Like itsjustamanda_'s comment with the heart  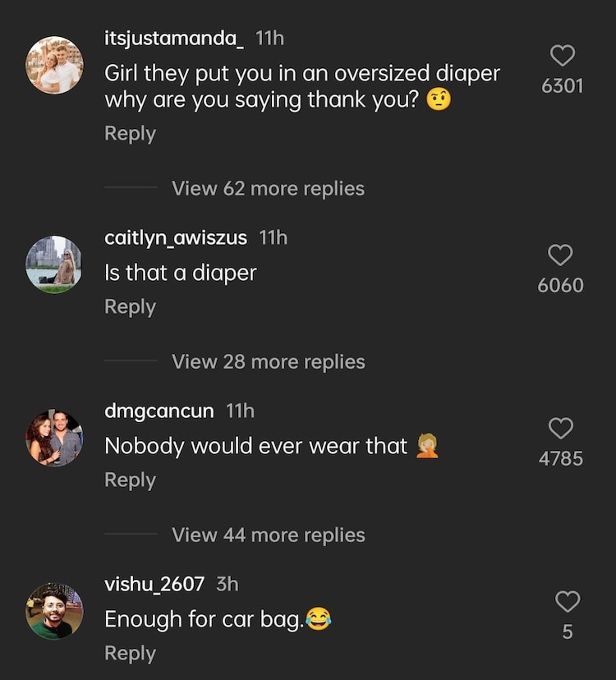click(562, 56)
